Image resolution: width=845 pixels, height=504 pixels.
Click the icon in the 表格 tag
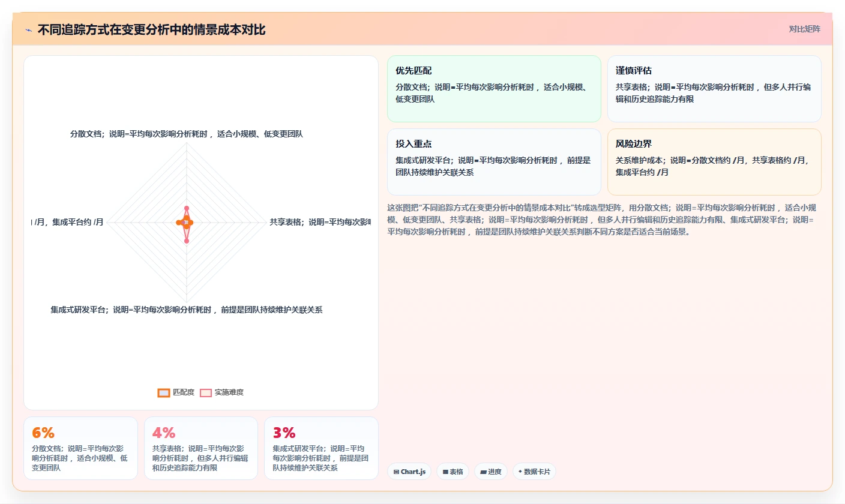(x=445, y=472)
